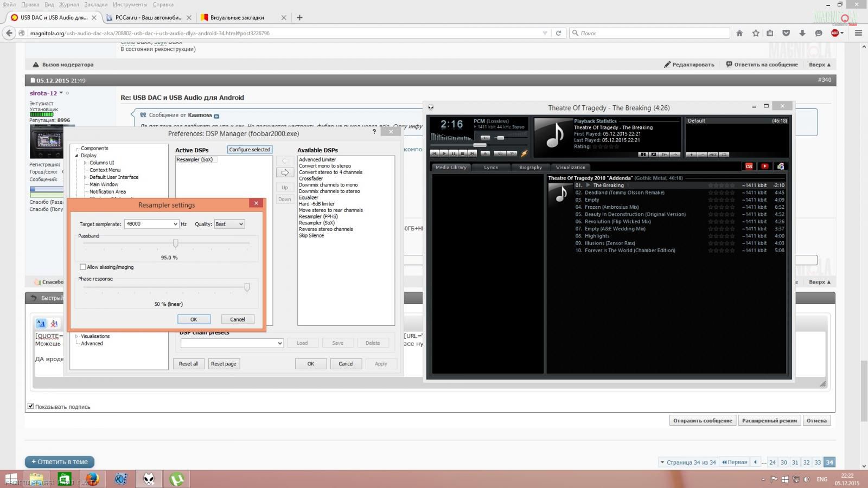The width and height of the screenshot is (868, 488).
Task: Open the Quality dropdown
Action: tap(241, 224)
